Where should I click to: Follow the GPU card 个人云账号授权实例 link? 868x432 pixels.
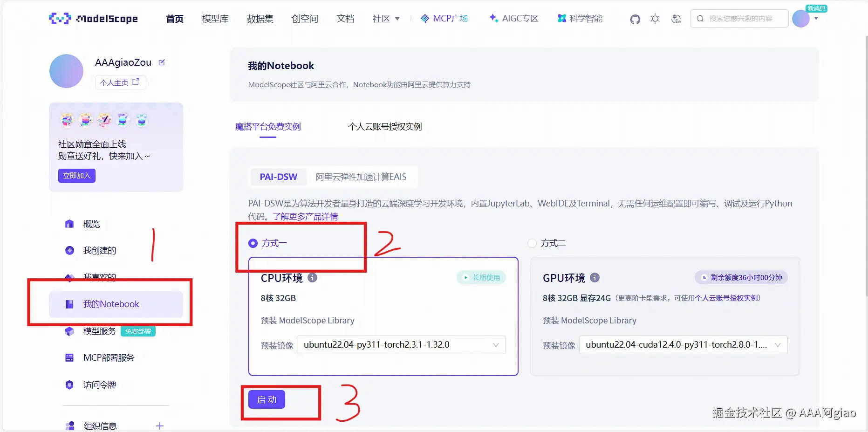(x=726, y=298)
